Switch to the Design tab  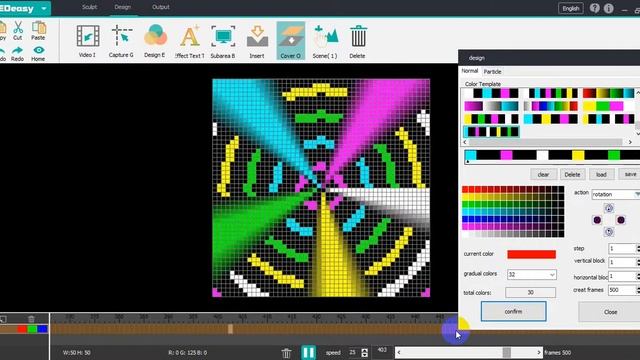[x=122, y=7]
